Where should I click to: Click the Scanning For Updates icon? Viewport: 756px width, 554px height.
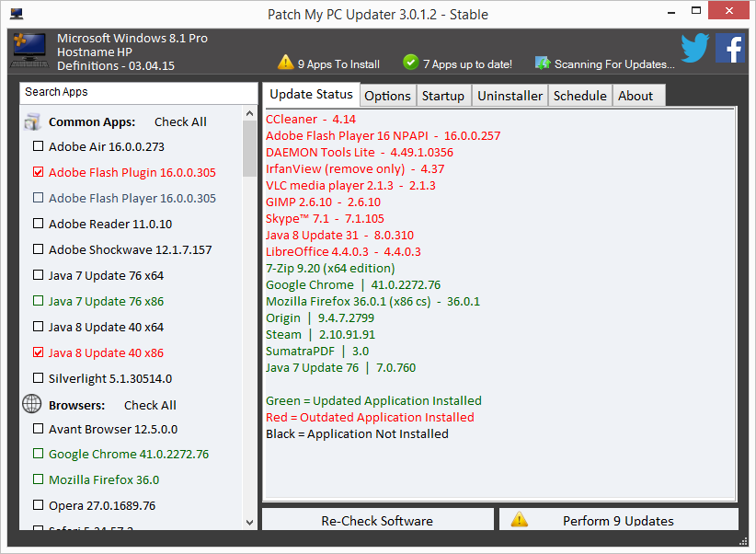pyautogui.click(x=543, y=63)
